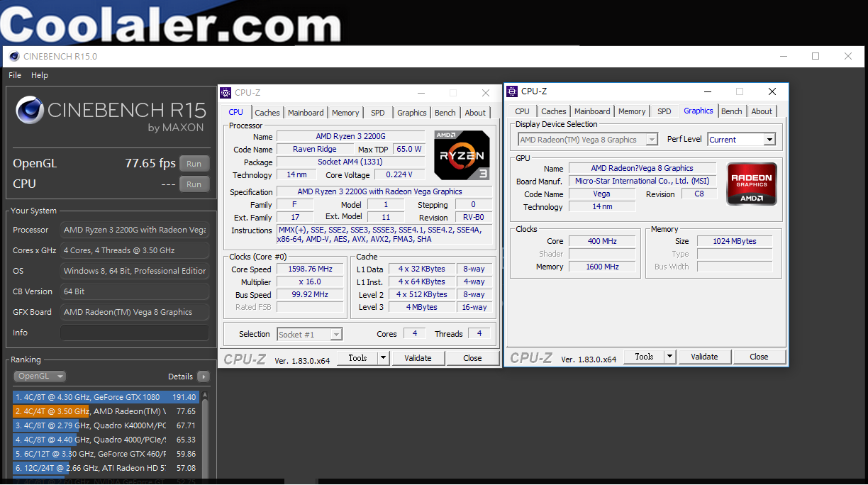The height and width of the screenshot is (485, 868).
Task: Open Mainboard tab in CPU-Z graphics window
Action: pyautogui.click(x=592, y=111)
